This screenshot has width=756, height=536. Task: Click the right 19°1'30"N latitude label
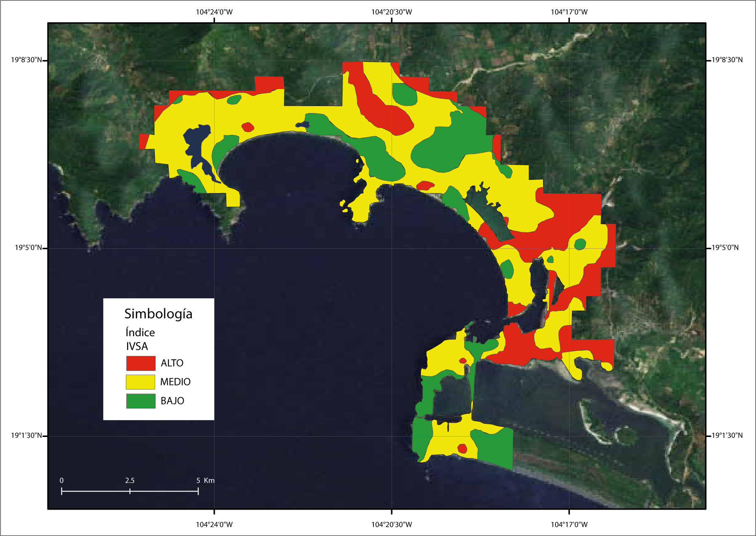pyautogui.click(x=727, y=436)
